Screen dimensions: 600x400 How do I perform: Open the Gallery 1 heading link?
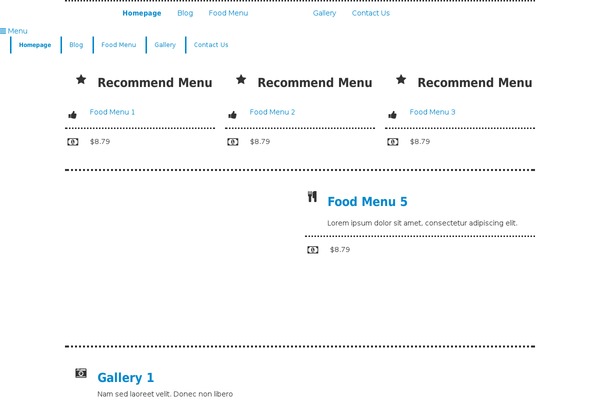coord(126,378)
